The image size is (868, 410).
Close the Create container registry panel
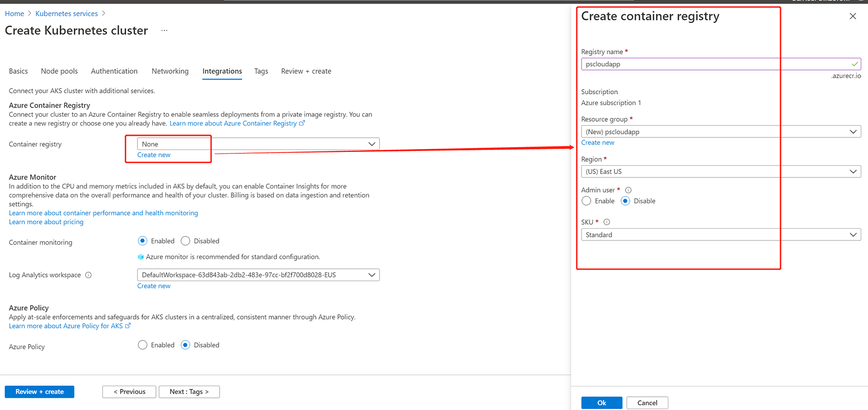(853, 16)
